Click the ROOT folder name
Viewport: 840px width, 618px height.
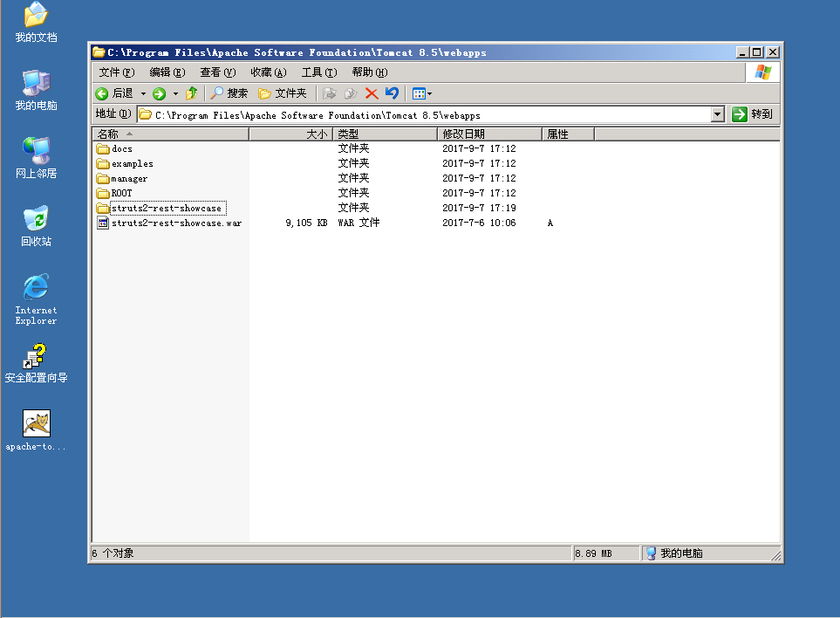pos(121,194)
